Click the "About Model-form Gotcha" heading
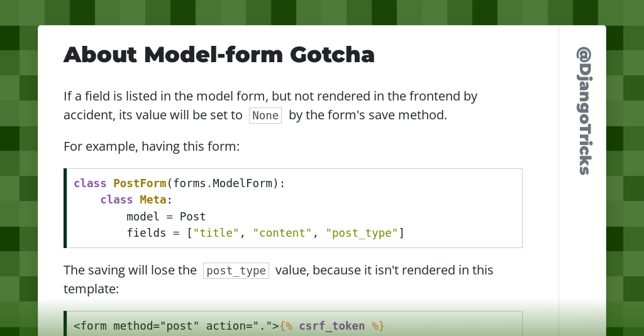The width and height of the screenshot is (644, 336). [x=219, y=55]
